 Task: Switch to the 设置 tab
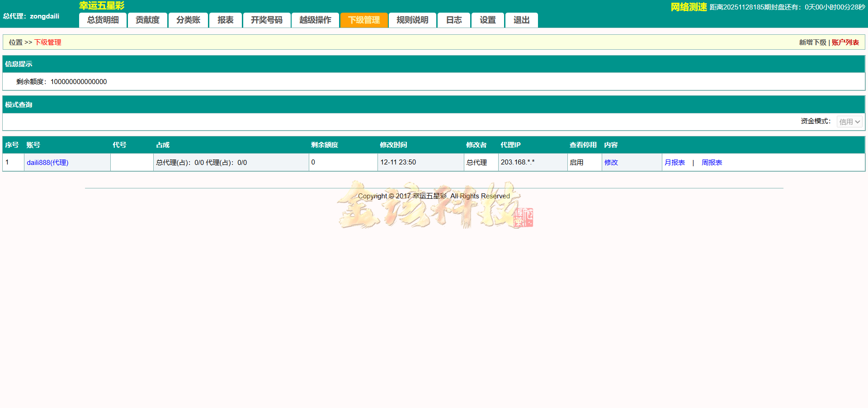point(487,20)
